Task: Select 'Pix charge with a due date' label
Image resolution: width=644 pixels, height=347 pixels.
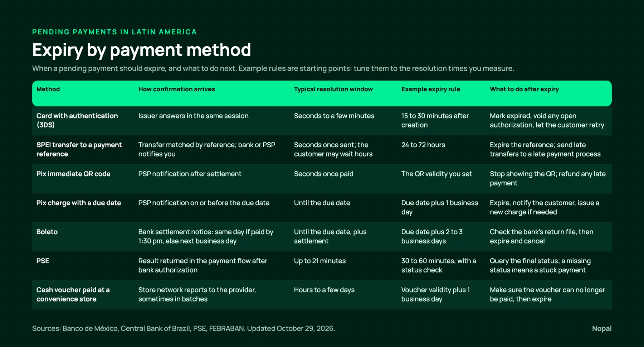Action: [x=79, y=203]
